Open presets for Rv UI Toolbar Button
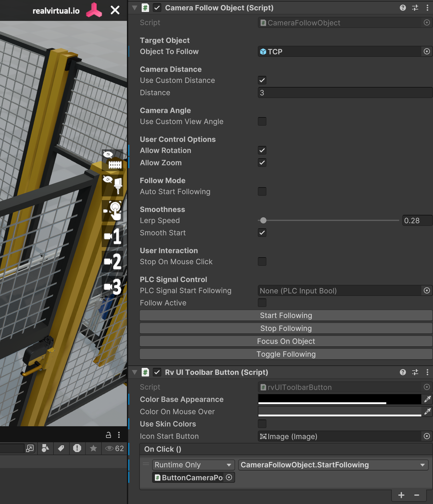The width and height of the screenshot is (433, 504). click(415, 372)
